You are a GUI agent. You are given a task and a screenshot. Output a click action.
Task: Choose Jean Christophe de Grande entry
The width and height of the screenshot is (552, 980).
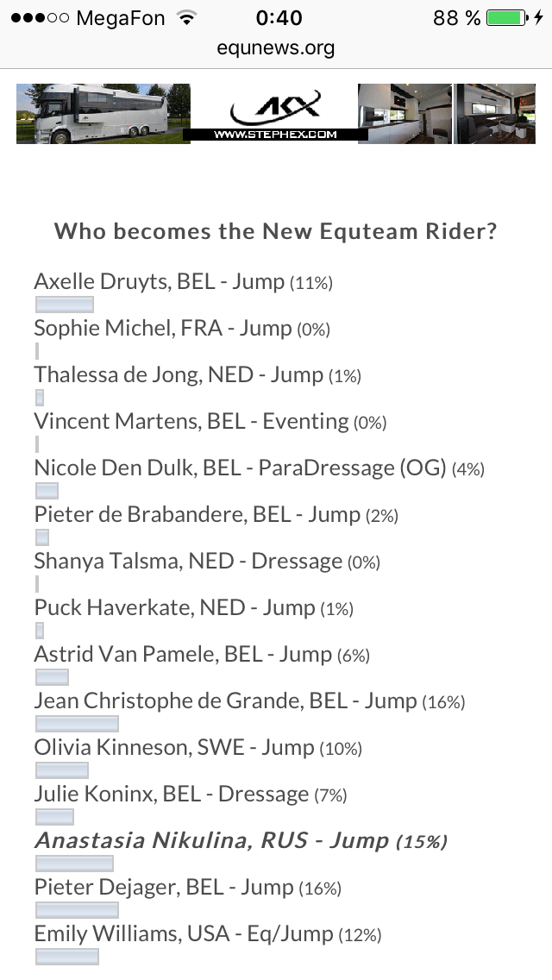point(249,701)
